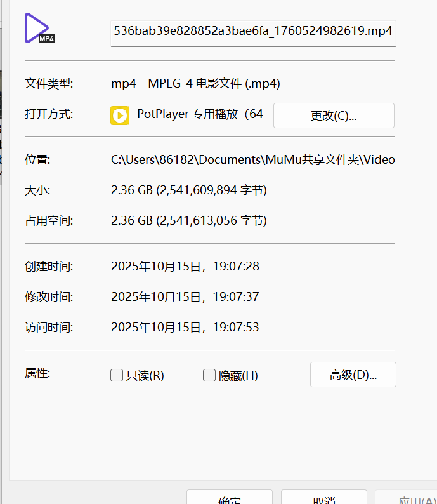Click the MP4 file type icon

coord(39,29)
